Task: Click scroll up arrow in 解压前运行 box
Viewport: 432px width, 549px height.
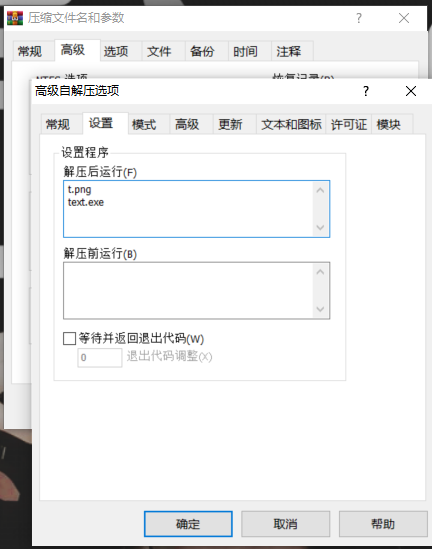Action: point(320,272)
